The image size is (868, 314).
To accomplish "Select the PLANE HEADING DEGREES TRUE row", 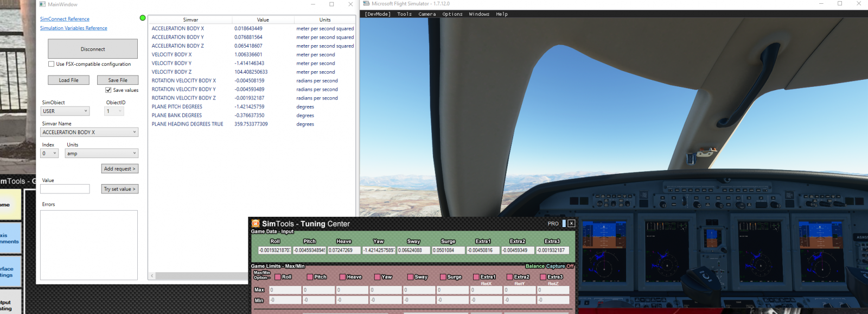I will click(x=252, y=124).
